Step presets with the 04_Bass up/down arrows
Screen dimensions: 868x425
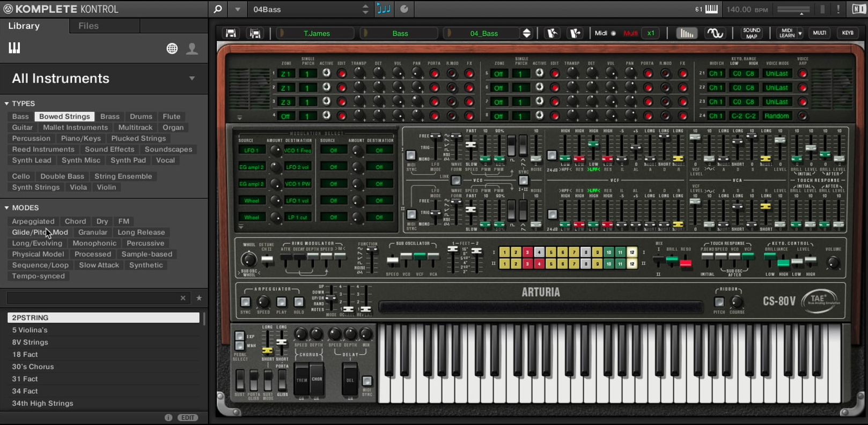click(527, 33)
